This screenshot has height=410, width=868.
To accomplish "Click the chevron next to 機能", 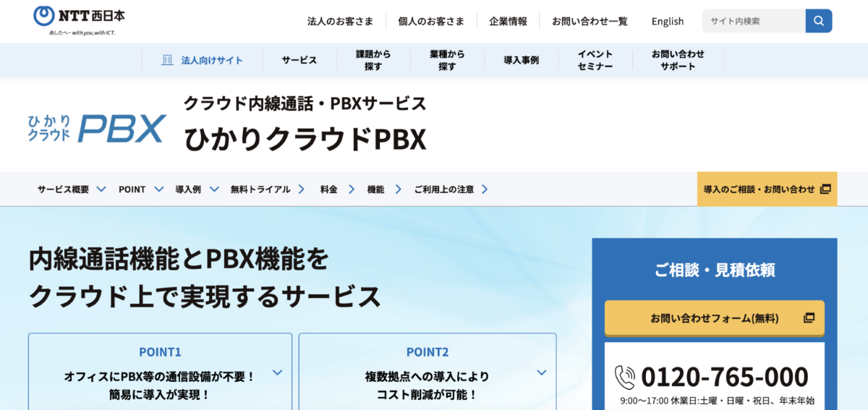I will click(399, 189).
